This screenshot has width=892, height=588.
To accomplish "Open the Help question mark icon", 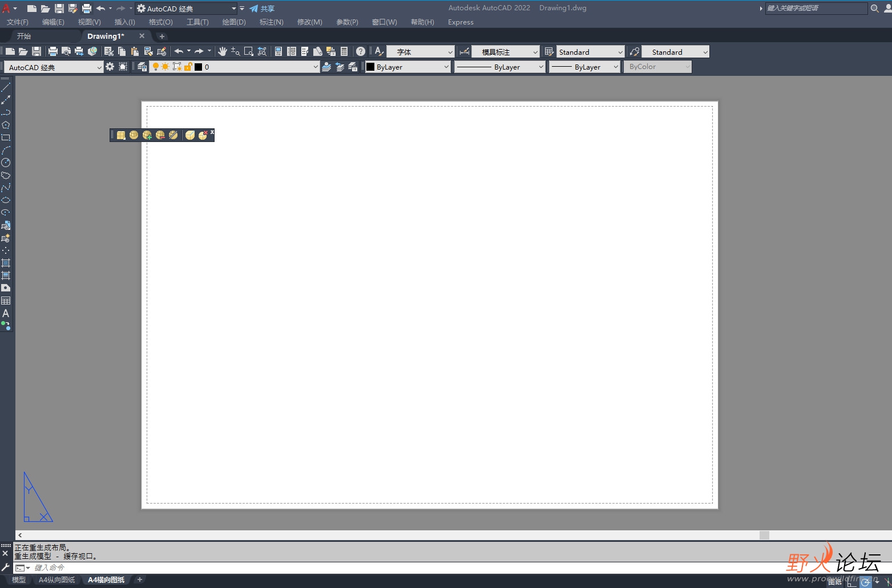I will tap(361, 51).
